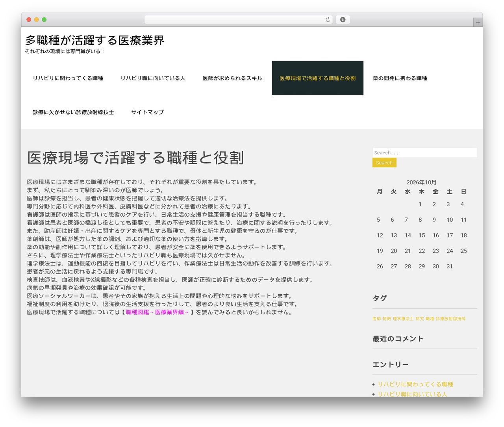Image resolution: width=504 pixels, height=427 pixels.
Task: Click the タグ sidebar heading
Action: (x=380, y=298)
